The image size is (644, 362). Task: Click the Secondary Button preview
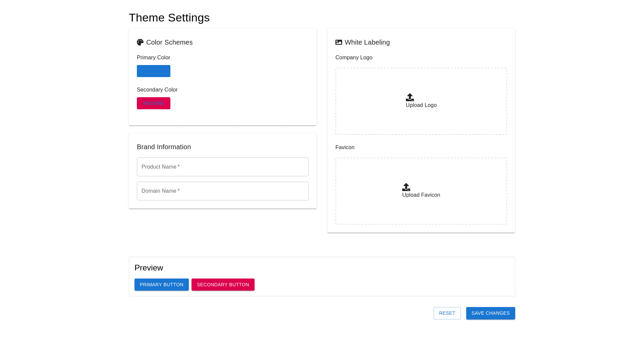coord(223,285)
